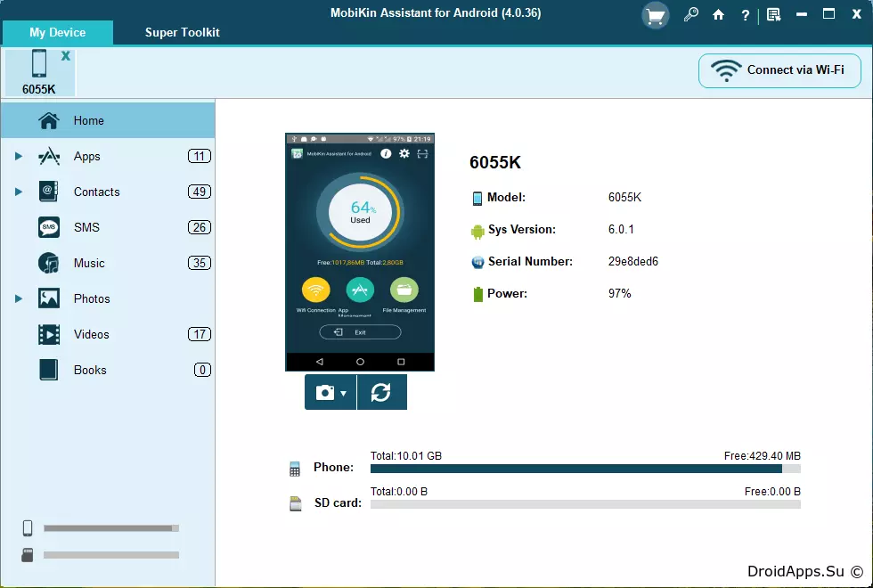873x588 pixels.
Task: Click the Contacts count badge 49
Action: coord(200,192)
